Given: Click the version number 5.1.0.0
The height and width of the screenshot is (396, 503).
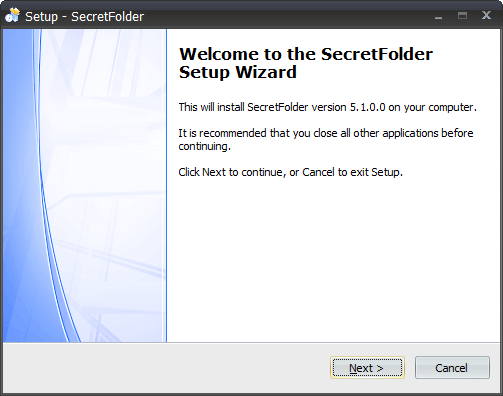Looking at the screenshot, I should (x=367, y=107).
